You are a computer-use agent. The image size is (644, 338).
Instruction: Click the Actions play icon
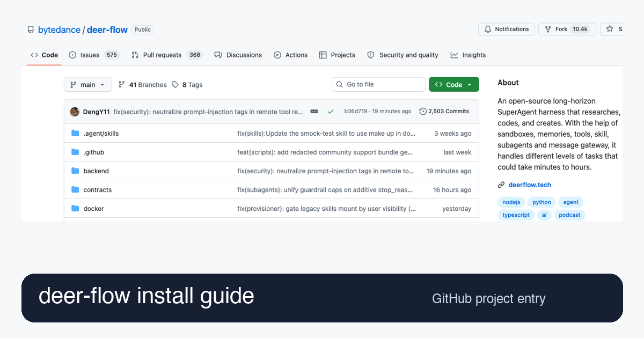(277, 55)
